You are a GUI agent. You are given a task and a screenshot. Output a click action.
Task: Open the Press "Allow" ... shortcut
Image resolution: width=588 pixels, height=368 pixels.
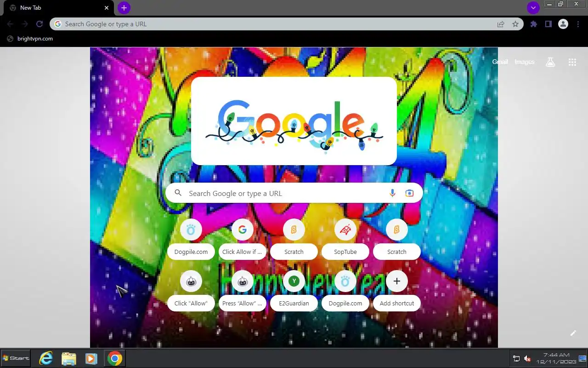click(x=243, y=291)
